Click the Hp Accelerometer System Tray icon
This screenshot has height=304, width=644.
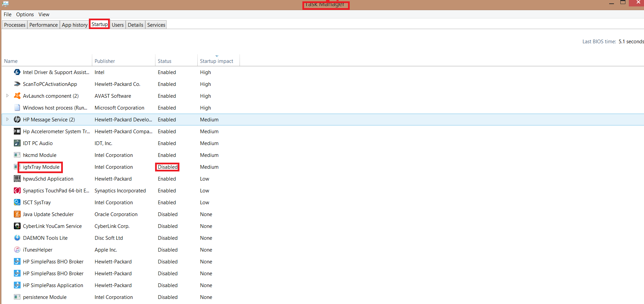17,131
